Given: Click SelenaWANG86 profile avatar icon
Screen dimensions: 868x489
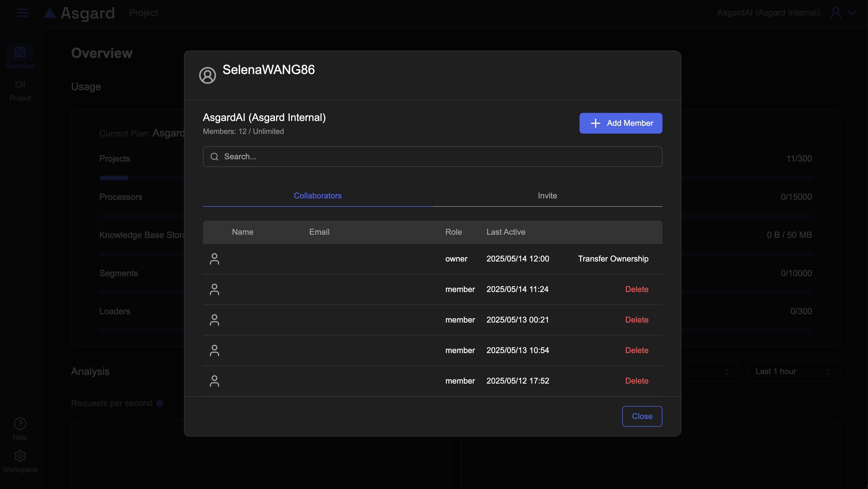Looking at the screenshot, I should (208, 75).
